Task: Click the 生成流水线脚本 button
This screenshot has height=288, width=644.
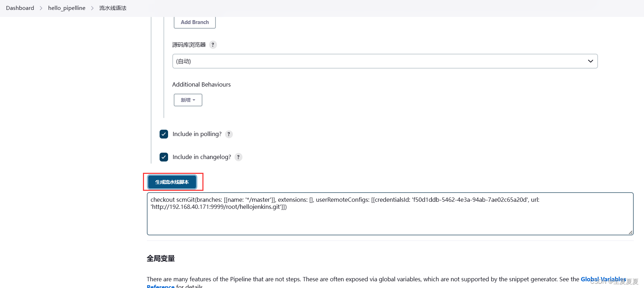Action: [172, 182]
